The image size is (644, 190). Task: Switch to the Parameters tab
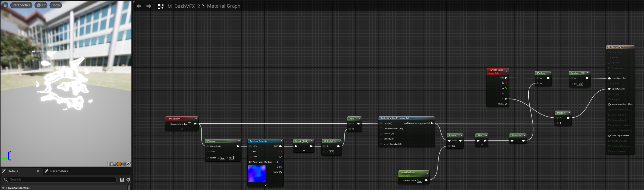(59, 171)
